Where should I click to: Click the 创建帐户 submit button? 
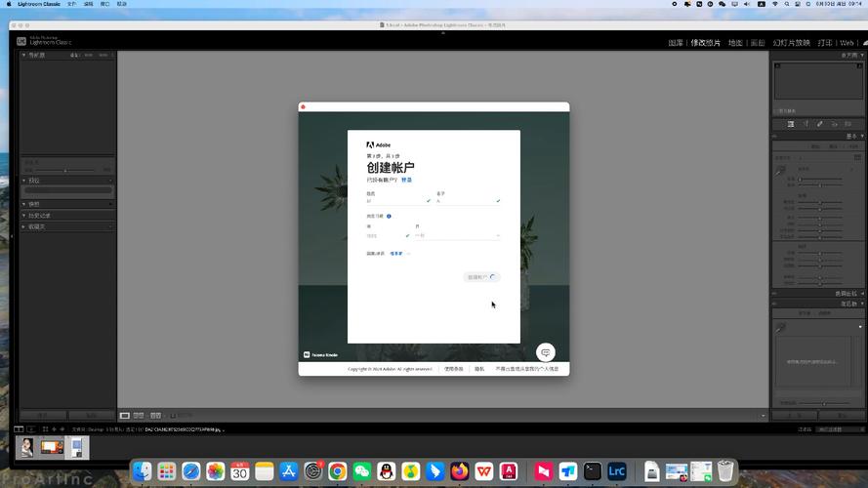click(x=481, y=277)
